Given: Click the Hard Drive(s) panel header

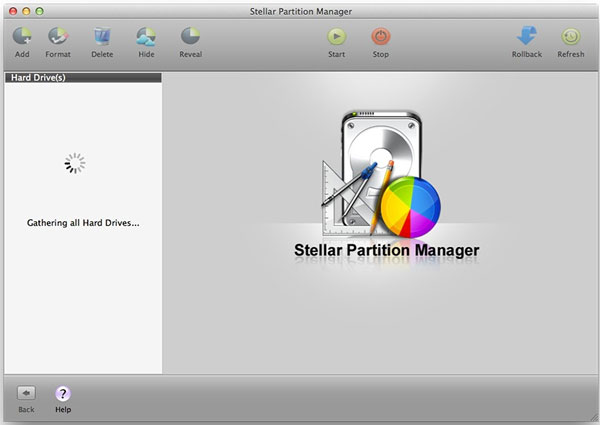Looking at the screenshot, I should (83, 78).
